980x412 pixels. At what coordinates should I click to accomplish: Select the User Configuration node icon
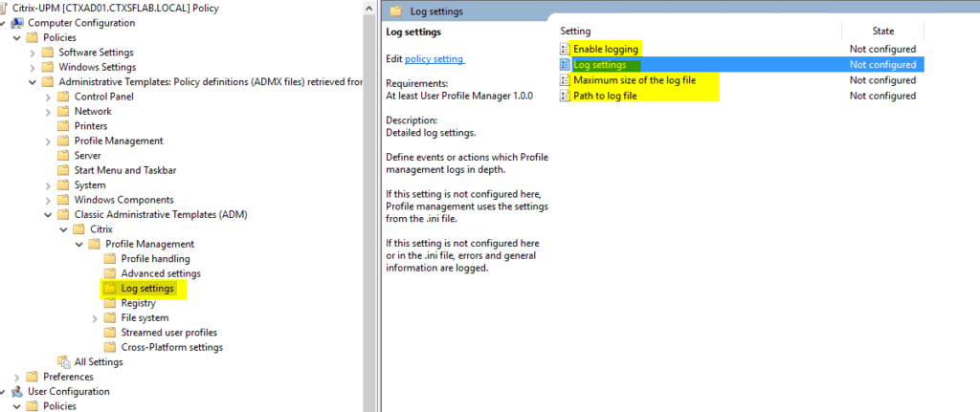(x=17, y=391)
